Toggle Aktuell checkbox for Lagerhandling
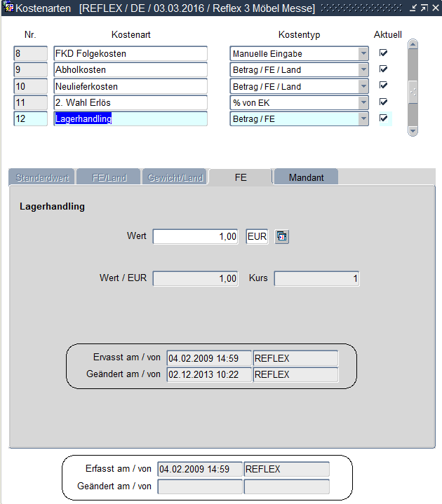This screenshot has height=504, width=442. pyautogui.click(x=383, y=118)
